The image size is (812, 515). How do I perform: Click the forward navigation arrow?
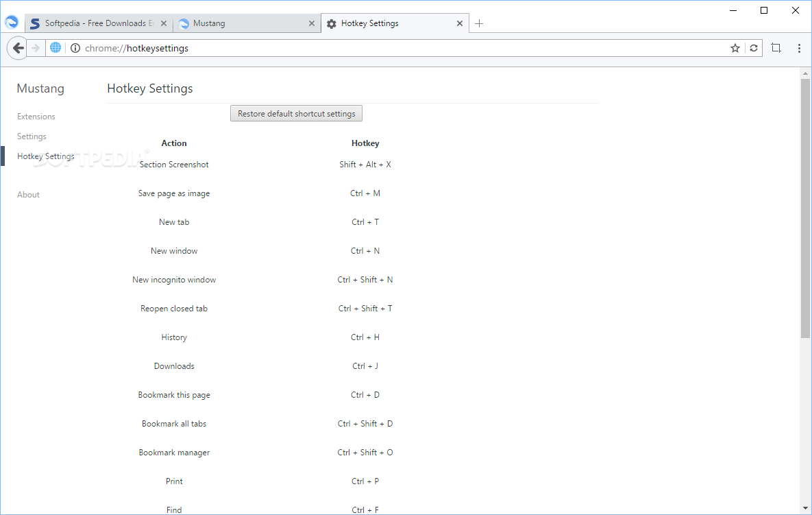(36, 48)
